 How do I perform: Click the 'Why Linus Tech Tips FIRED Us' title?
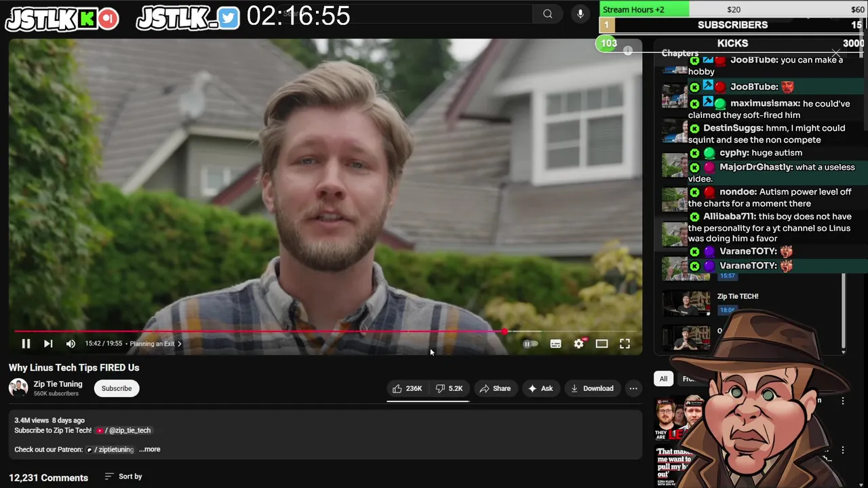[x=74, y=367]
